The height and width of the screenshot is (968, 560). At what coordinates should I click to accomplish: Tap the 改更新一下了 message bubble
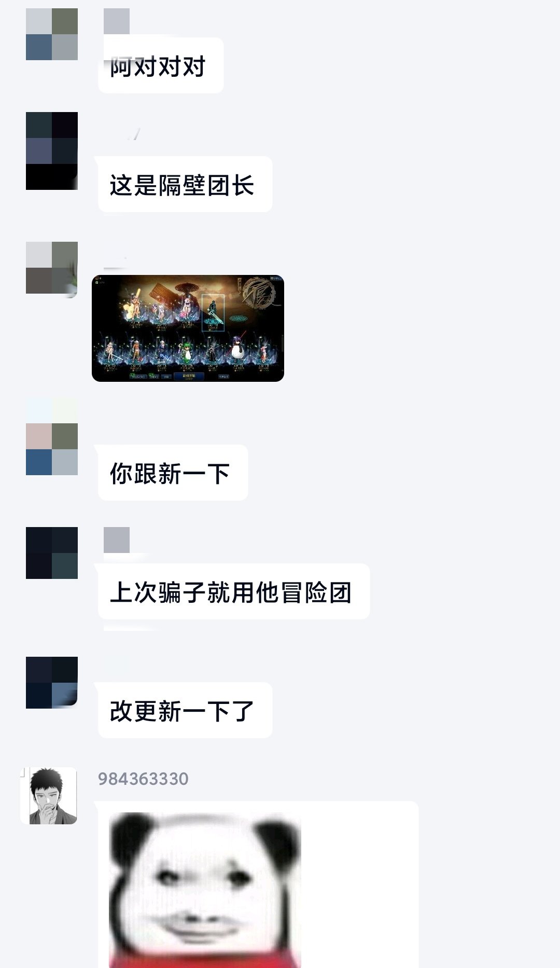185,710
